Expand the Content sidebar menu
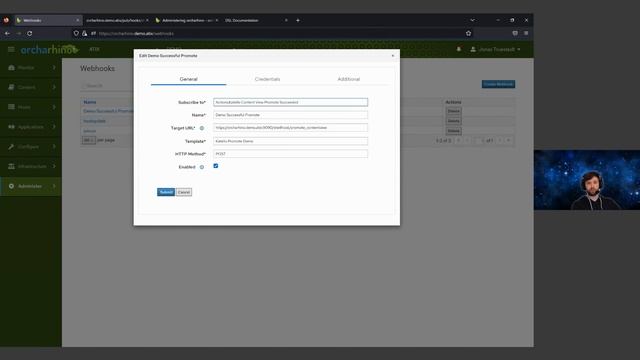This screenshot has width=640, height=360. pos(31,87)
